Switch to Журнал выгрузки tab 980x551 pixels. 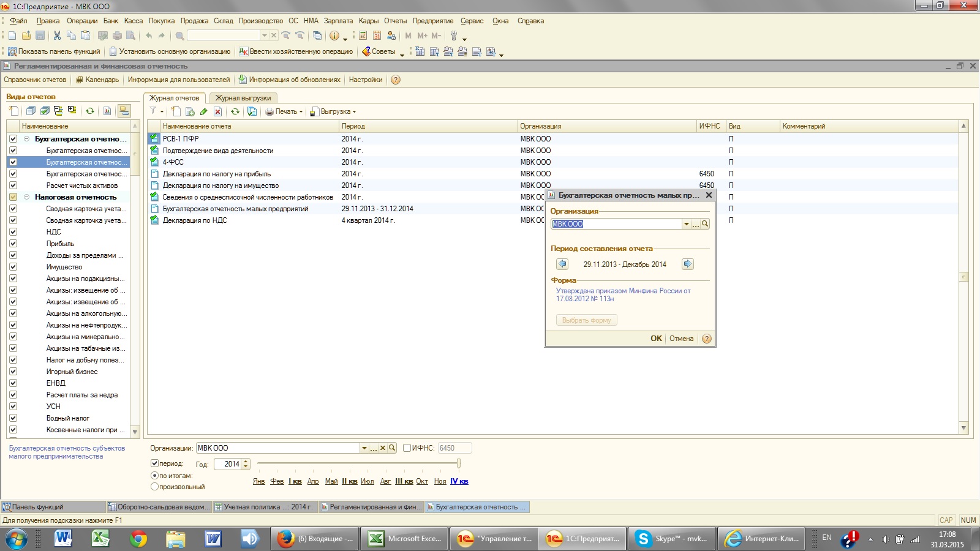tap(243, 98)
